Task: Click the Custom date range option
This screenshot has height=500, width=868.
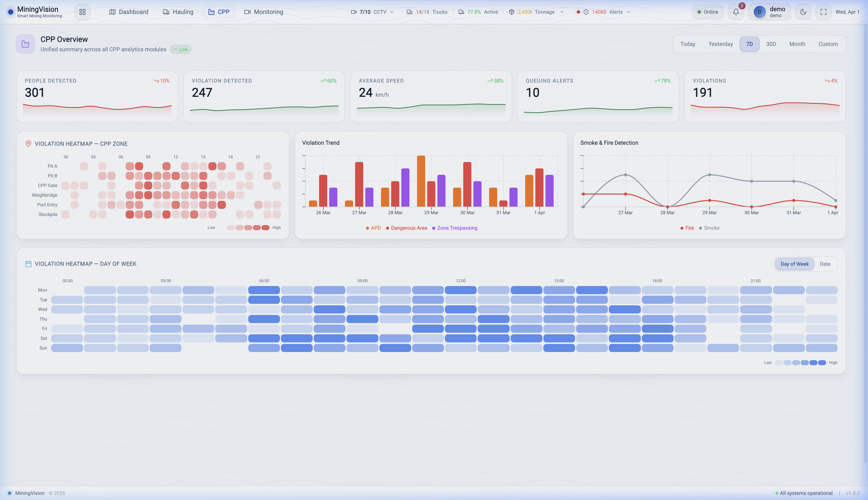Action: 828,44
